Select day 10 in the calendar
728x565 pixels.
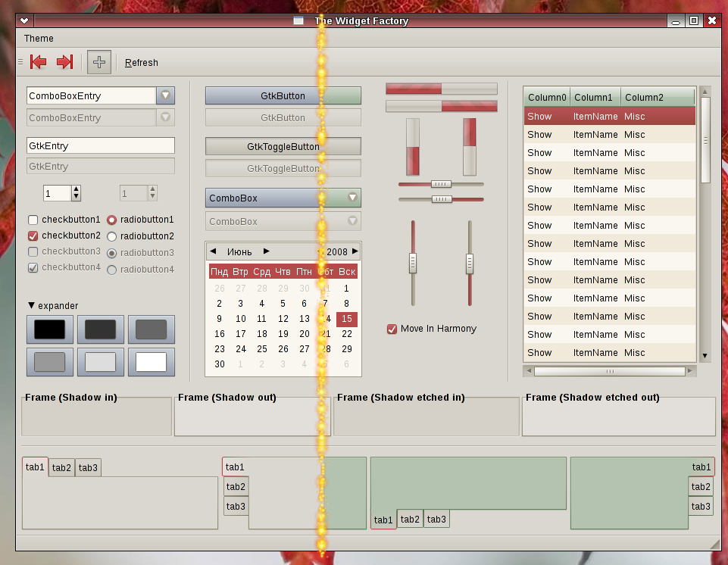(x=240, y=319)
